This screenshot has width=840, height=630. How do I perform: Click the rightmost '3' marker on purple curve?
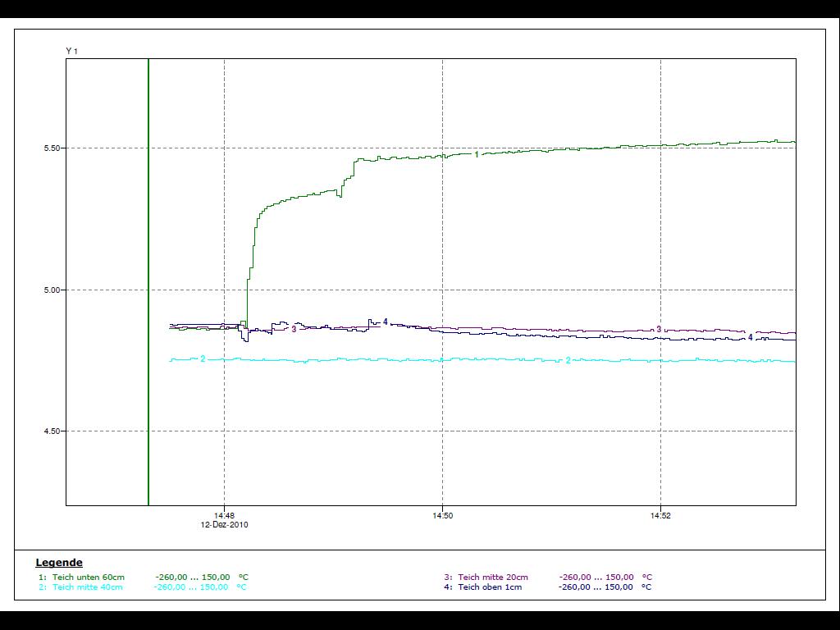click(x=659, y=330)
